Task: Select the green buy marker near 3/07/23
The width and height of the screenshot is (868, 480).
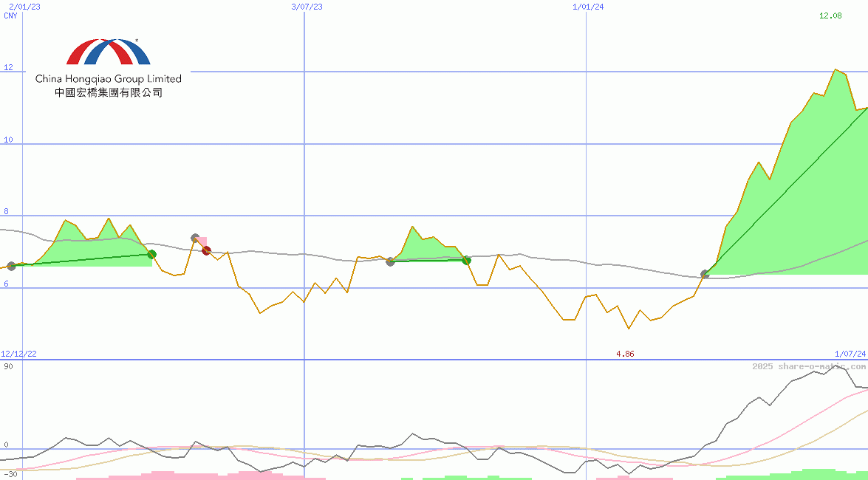Action: (x=151, y=254)
